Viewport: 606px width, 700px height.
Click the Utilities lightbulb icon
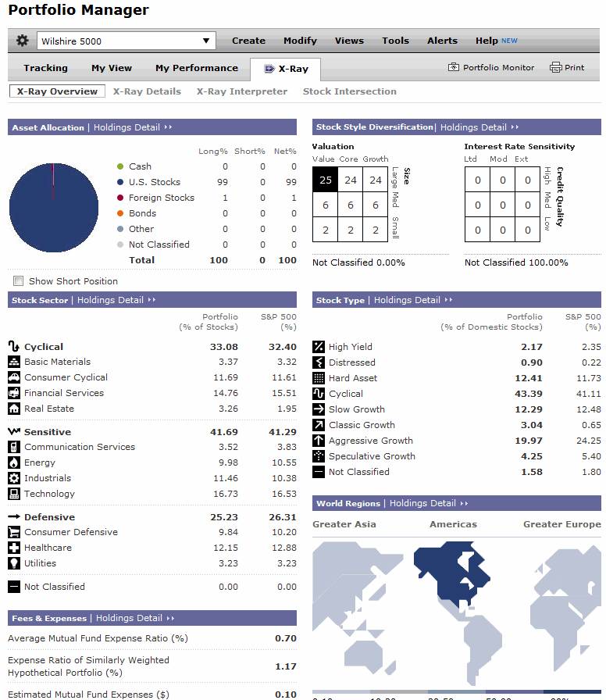tap(14, 563)
